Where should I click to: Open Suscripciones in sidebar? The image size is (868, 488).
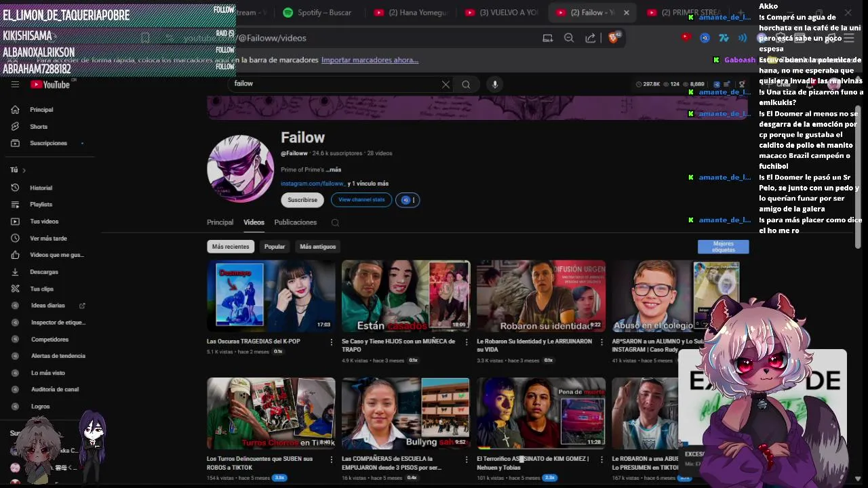(x=48, y=144)
